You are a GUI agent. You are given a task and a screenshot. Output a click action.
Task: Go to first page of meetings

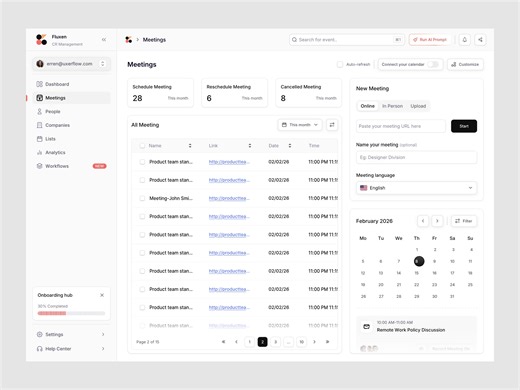[x=223, y=342]
